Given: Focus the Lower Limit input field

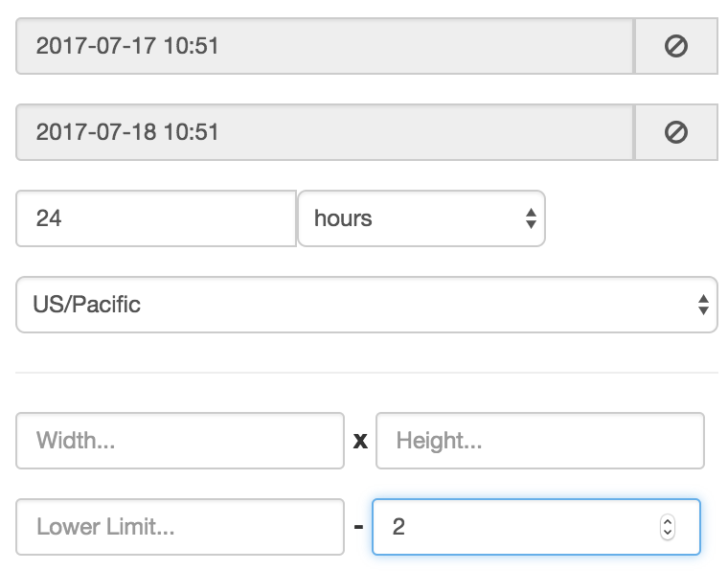Looking at the screenshot, I should click(x=180, y=526).
